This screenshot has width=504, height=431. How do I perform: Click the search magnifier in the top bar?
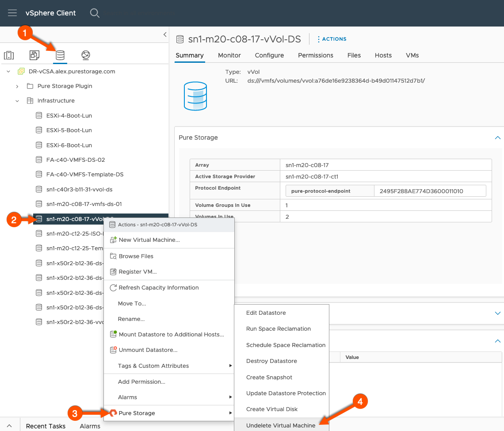point(95,13)
